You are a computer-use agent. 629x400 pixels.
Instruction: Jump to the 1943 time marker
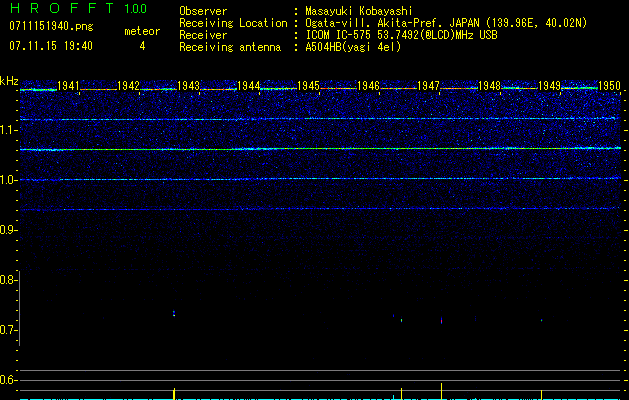pos(189,87)
